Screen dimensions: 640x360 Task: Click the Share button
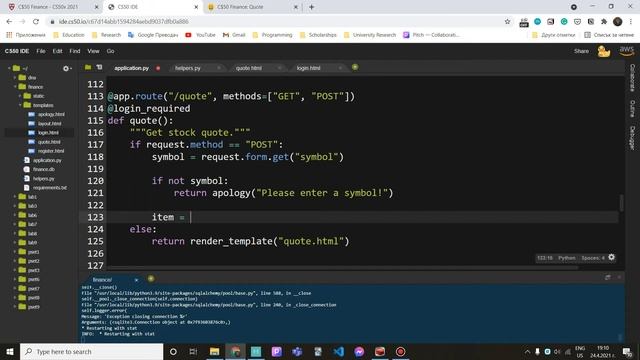coord(581,51)
